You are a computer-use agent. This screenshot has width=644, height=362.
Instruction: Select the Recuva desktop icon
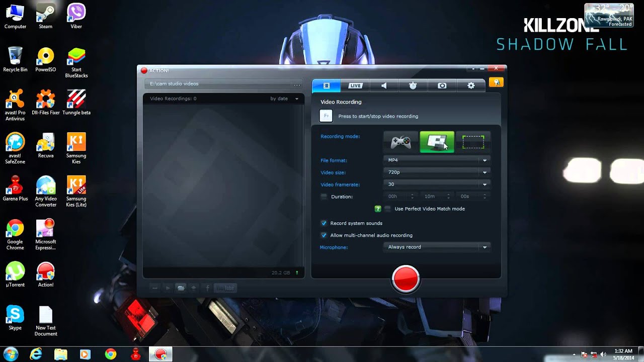click(x=46, y=145)
